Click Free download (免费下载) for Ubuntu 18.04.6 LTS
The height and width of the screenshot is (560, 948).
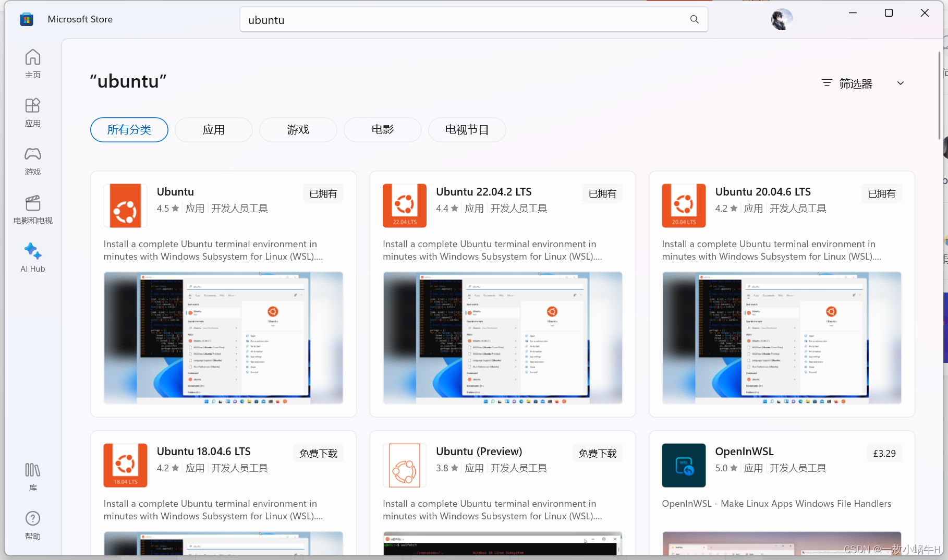point(319,453)
